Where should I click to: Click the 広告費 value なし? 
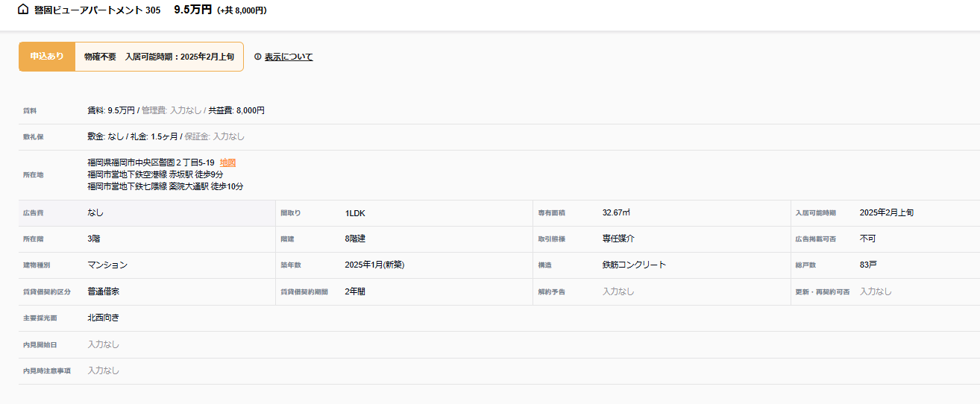[95, 213]
